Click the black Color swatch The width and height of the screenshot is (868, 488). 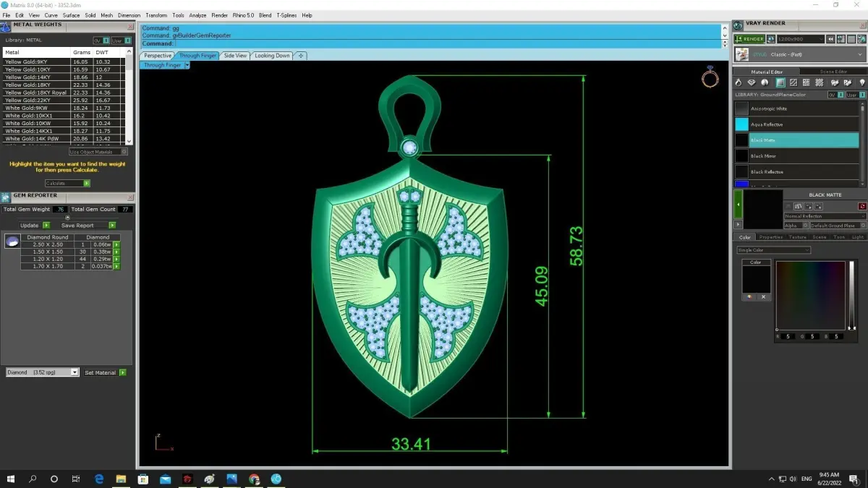pyautogui.click(x=755, y=278)
